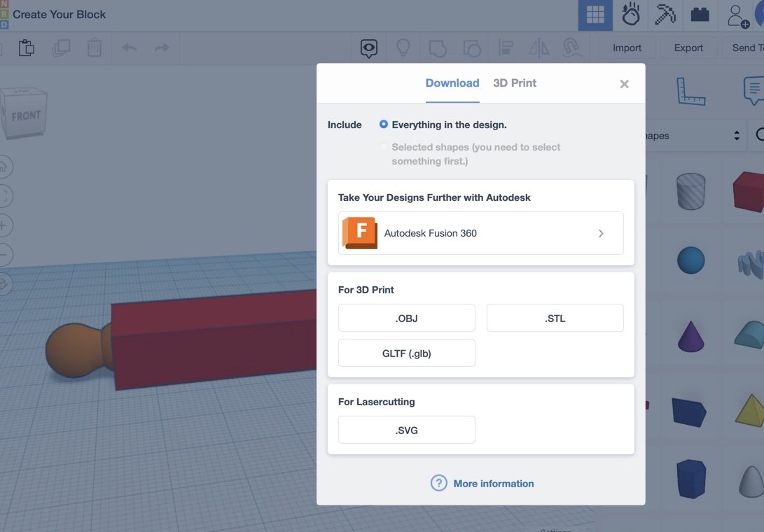Toggle the show all eye icon
This screenshot has width=764, height=532.
pyautogui.click(x=369, y=48)
